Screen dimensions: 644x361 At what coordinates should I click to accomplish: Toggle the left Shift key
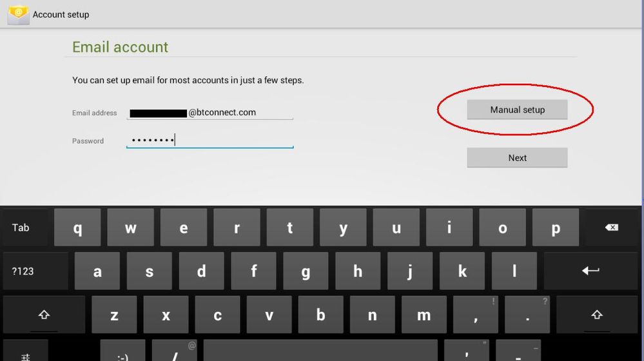[x=44, y=315]
